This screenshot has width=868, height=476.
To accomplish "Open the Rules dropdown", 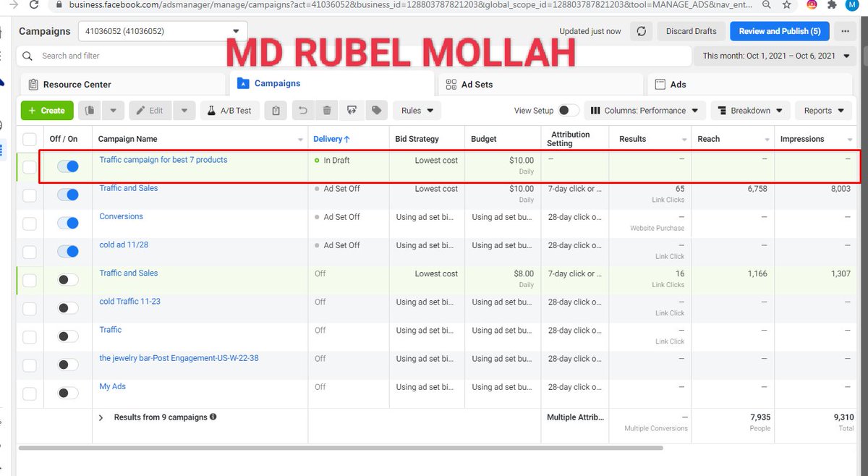I will pos(417,111).
